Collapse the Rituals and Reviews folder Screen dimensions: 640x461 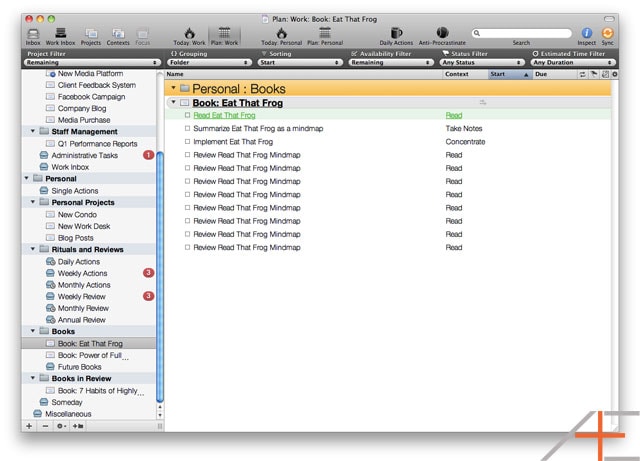tap(33, 249)
